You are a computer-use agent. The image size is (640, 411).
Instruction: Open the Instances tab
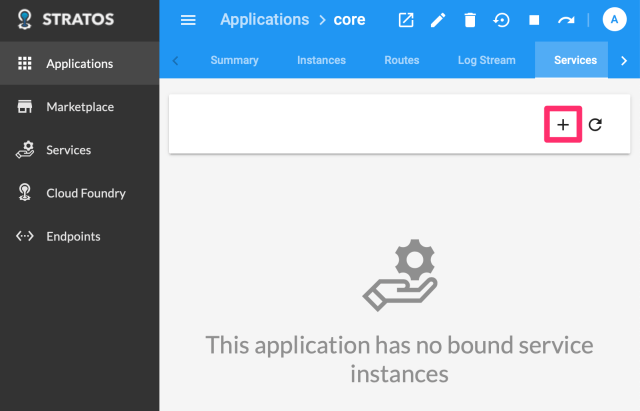[321, 60]
